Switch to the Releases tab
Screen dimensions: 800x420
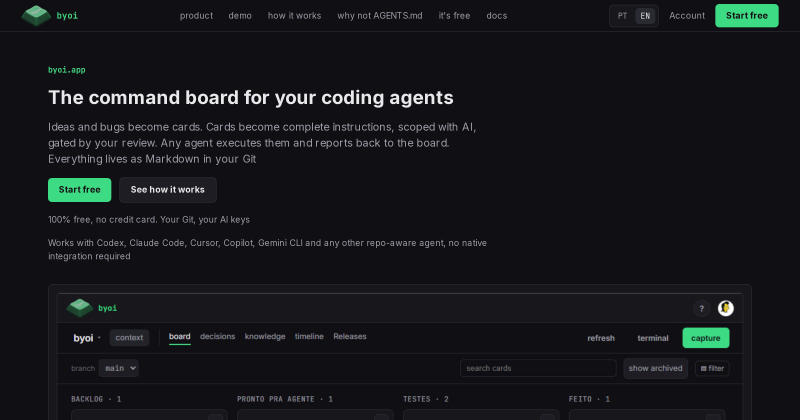pyautogui.click(x=349, y=337)
